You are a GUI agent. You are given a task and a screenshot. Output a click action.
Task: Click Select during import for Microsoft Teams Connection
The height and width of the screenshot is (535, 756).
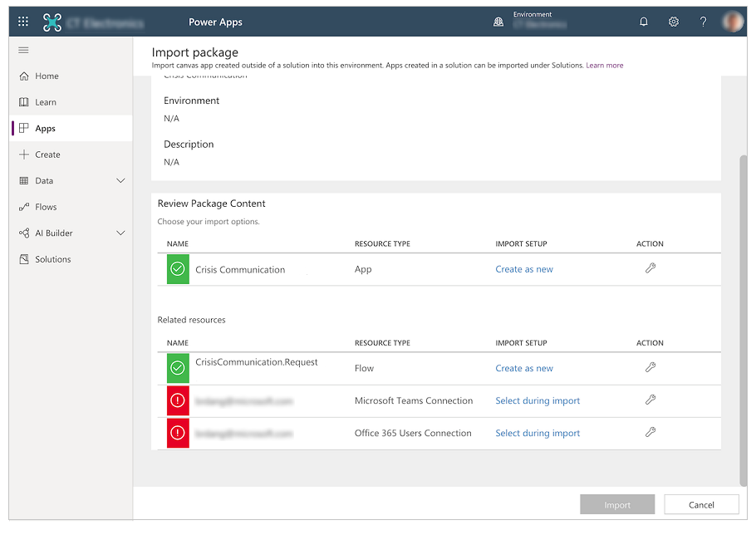(538, 401)
